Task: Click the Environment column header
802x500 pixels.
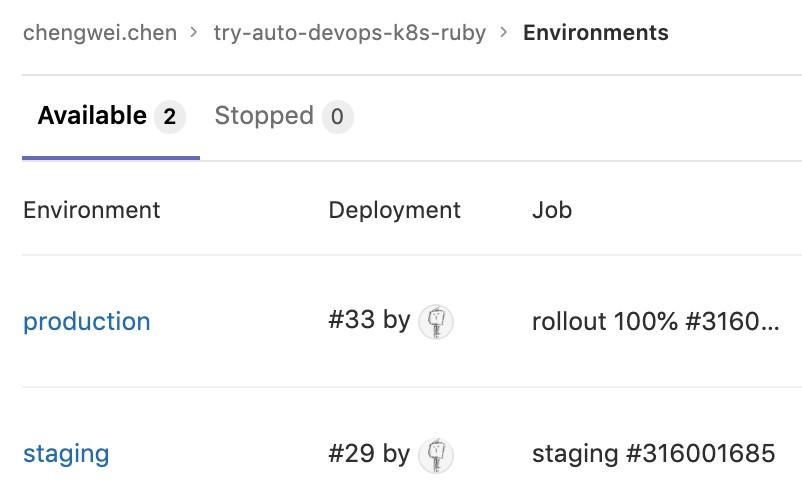Action: (91, 210)
